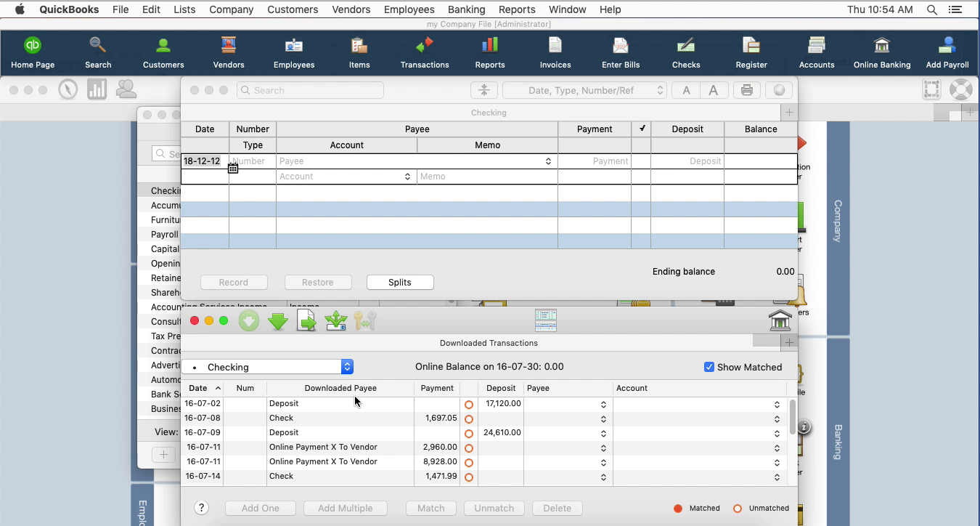The height and width of the screenshot is (526, 980).
Task: Click the keys icon in Downloaded Transactions
Action: [365, 320]
